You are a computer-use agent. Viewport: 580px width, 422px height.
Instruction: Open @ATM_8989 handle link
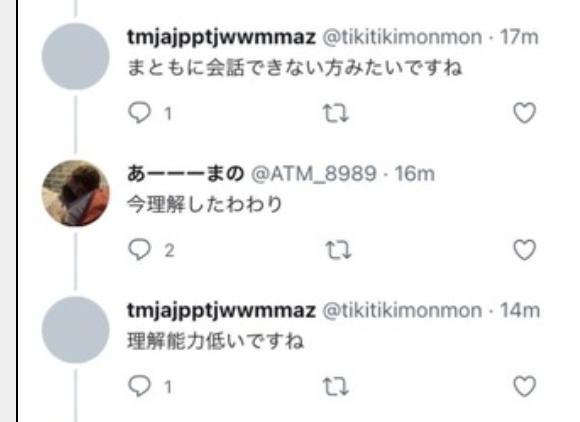point(314,173)
